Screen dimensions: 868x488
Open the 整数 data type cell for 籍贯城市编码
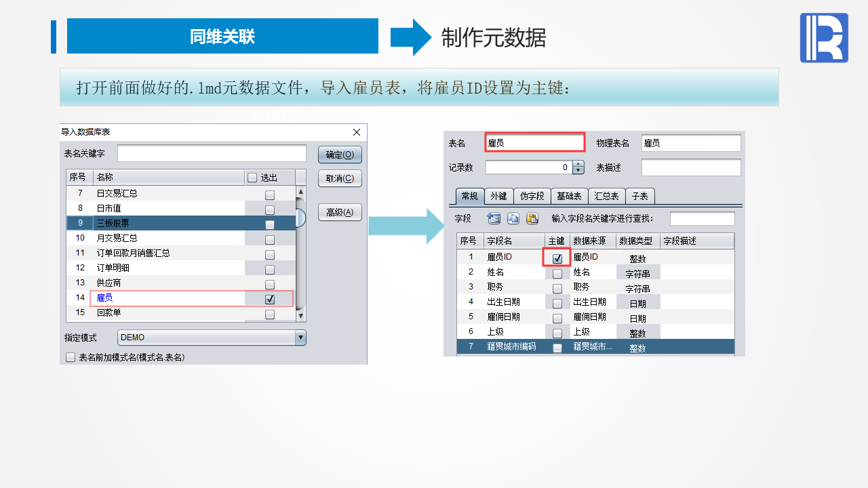[x=638, y=348]
